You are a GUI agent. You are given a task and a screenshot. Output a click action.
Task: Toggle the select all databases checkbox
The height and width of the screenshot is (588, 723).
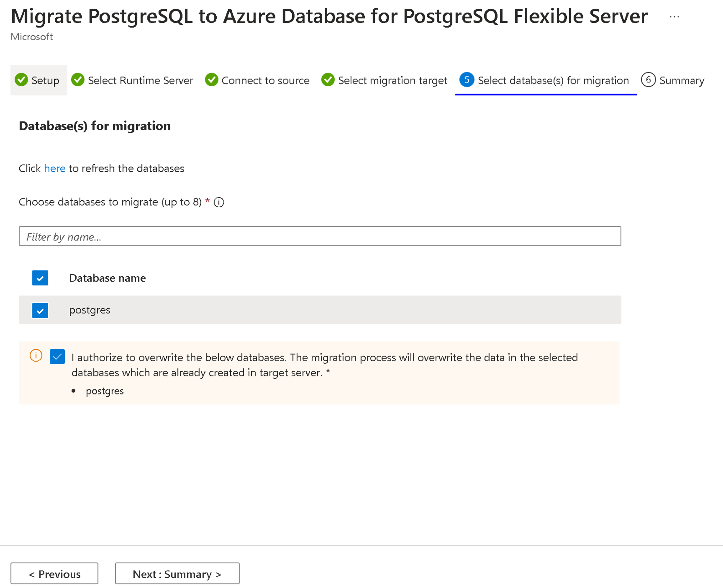tap(40, 278)
